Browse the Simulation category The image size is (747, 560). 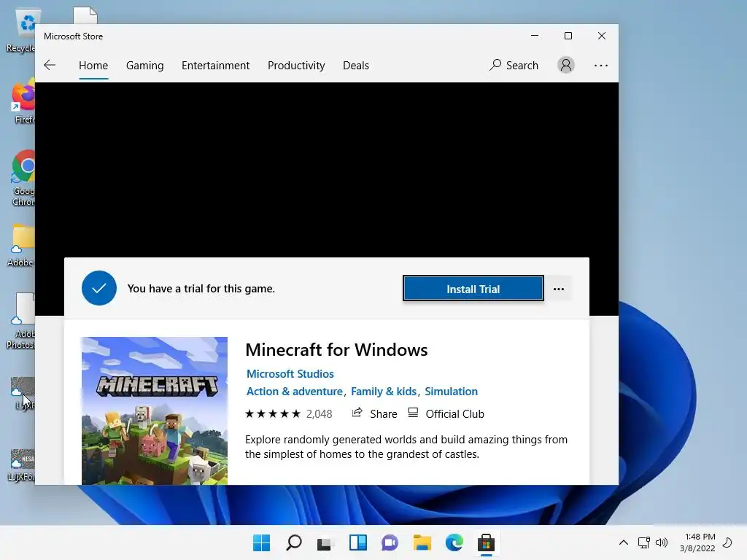point(451,392)
